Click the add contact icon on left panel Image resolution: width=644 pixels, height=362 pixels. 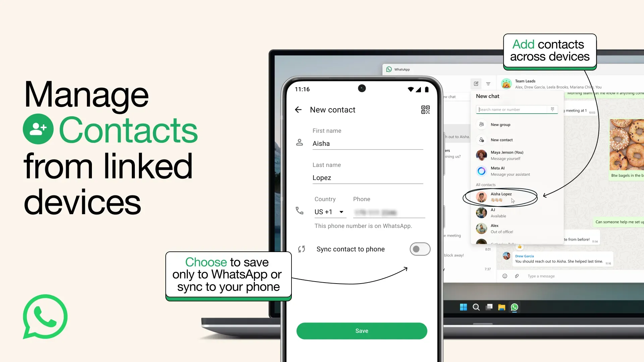coord(481,140)
